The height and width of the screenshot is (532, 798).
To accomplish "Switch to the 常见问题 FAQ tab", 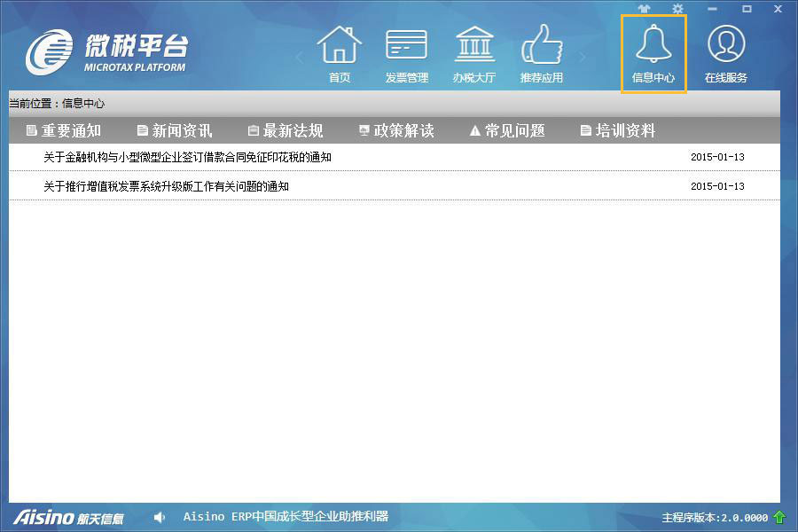I will [x=507, y=129].
